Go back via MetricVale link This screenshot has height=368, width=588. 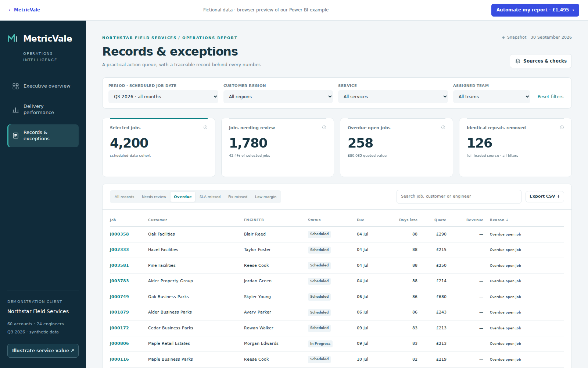24,10
